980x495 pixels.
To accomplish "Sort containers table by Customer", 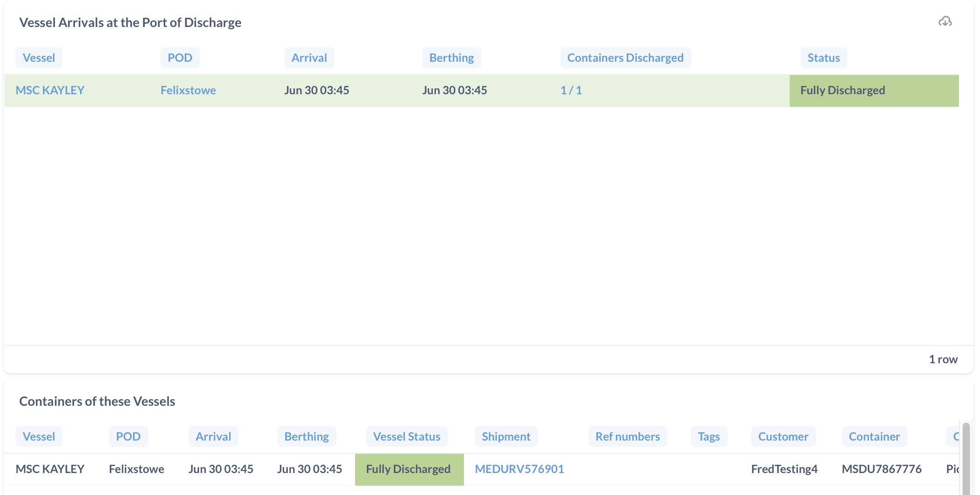I will pos(783,436).
